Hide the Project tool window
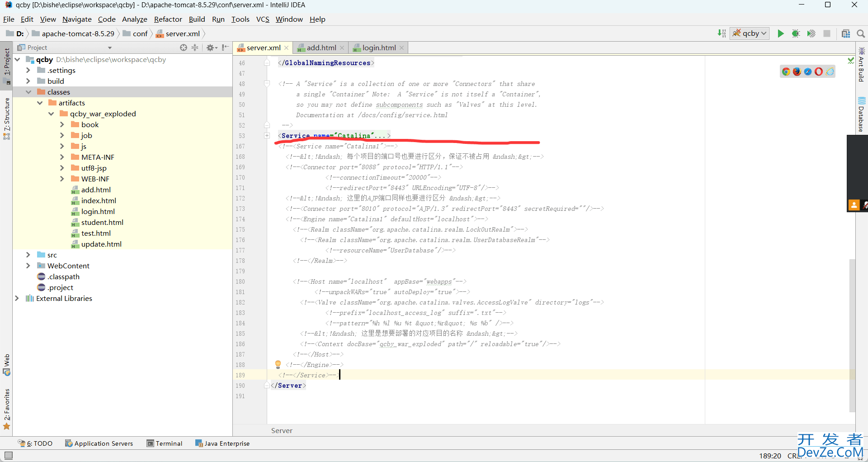 pyautogui.click(x=225, y=48)
